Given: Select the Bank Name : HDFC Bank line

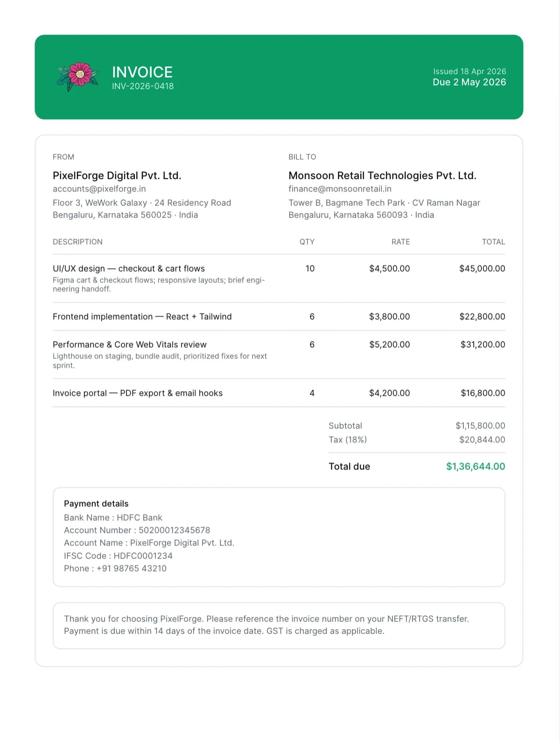Looking at the screenshot, I should (113, 518).
